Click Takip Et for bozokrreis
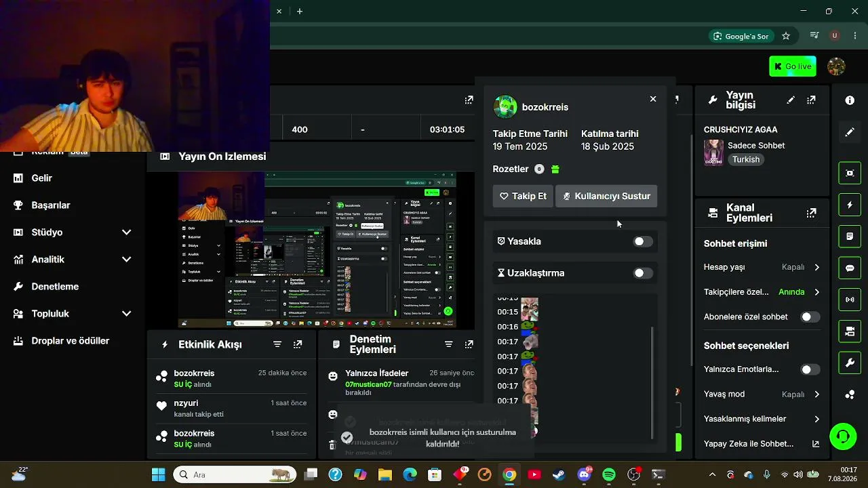The height and width of the screenshot is (488, 868). pyautogui.click(x=523, y=196)
